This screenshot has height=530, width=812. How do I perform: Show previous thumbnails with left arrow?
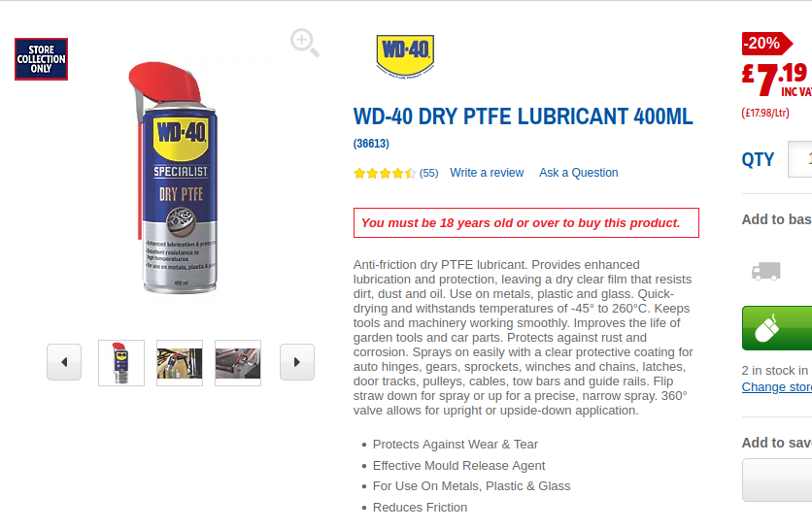click(x=64, y=362)
